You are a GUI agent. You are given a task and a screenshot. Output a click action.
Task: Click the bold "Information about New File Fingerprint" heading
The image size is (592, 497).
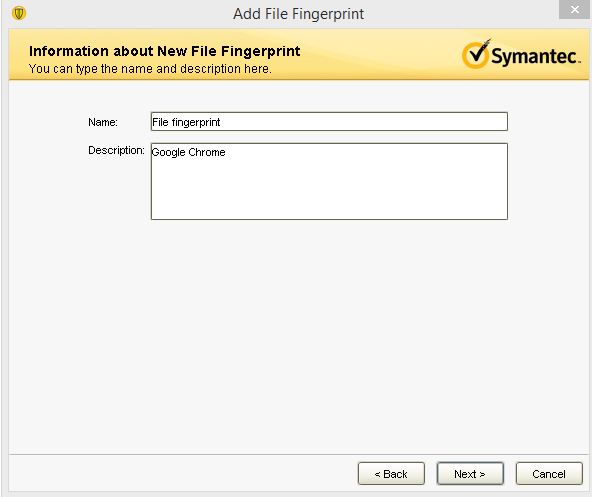165,51
